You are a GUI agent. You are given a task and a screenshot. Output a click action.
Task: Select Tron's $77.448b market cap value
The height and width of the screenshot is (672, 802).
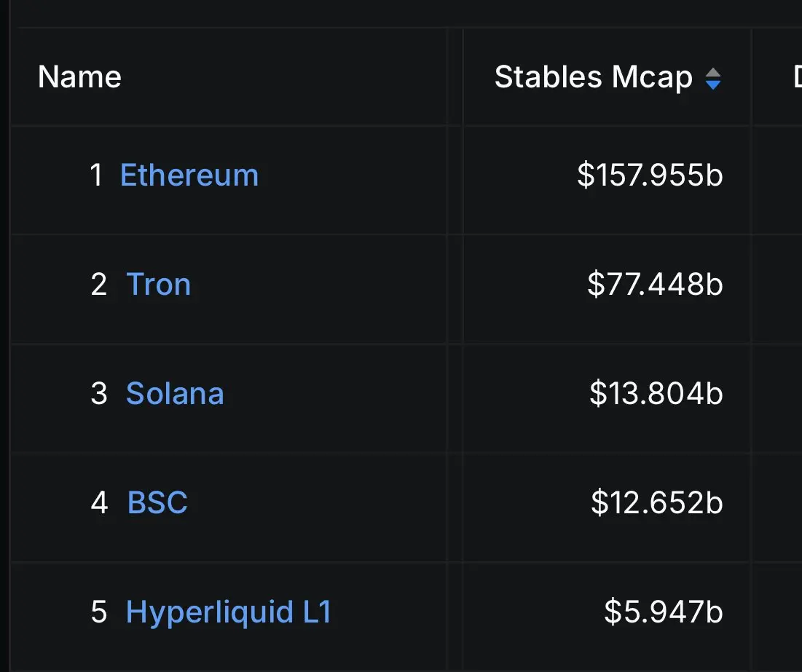[655, 284]
